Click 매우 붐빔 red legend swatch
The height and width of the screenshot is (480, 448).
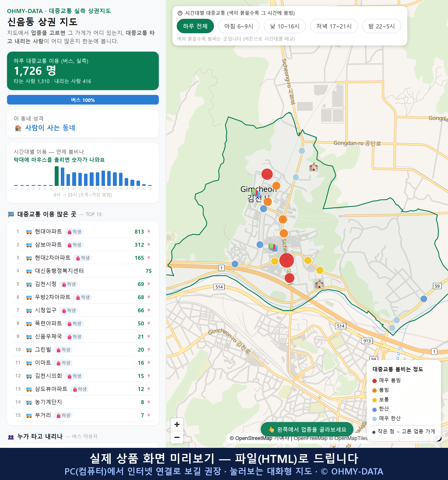(374, 381)
